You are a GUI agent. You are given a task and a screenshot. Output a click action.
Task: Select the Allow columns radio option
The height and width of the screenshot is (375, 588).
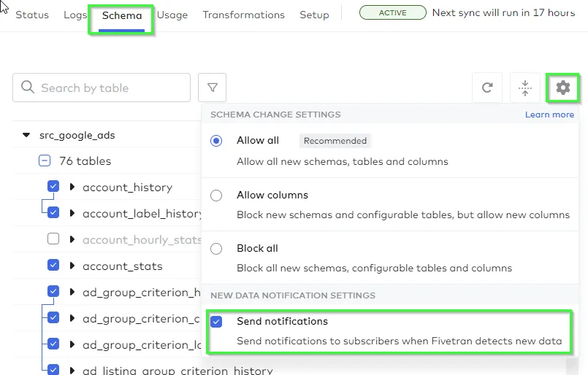pos(216,196)
